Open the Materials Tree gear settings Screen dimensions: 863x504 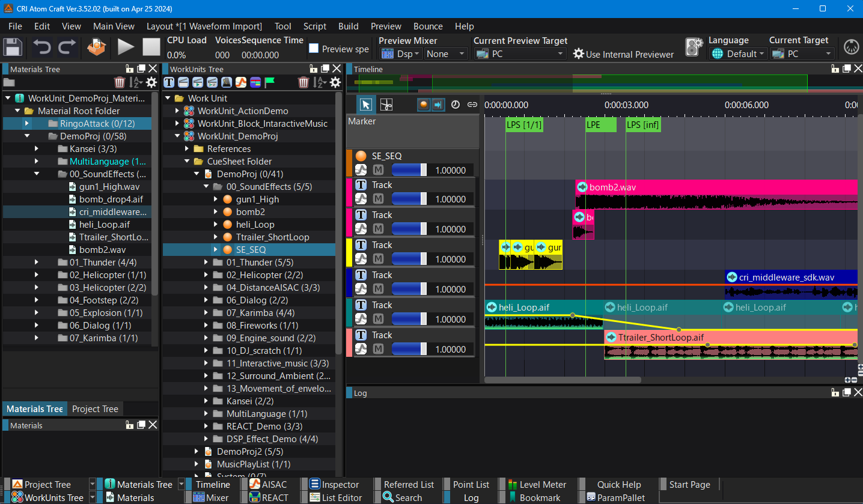(151, 82)
